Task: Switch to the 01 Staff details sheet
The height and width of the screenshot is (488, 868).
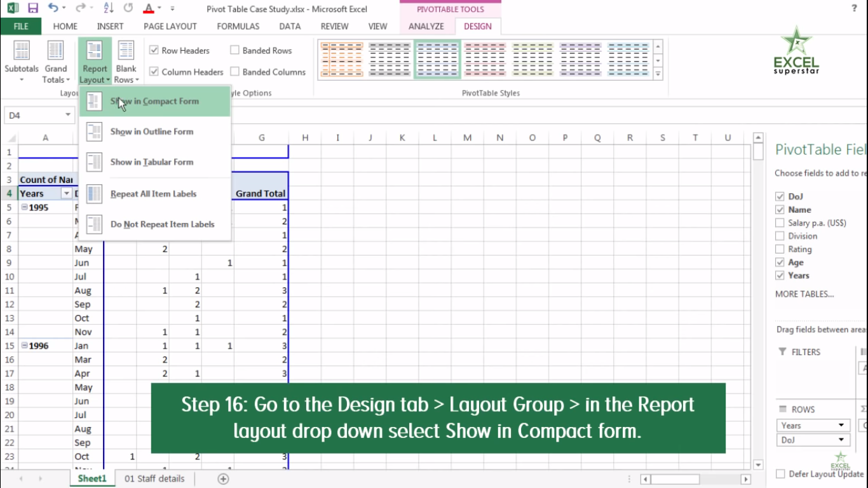Action: [154, 478]
